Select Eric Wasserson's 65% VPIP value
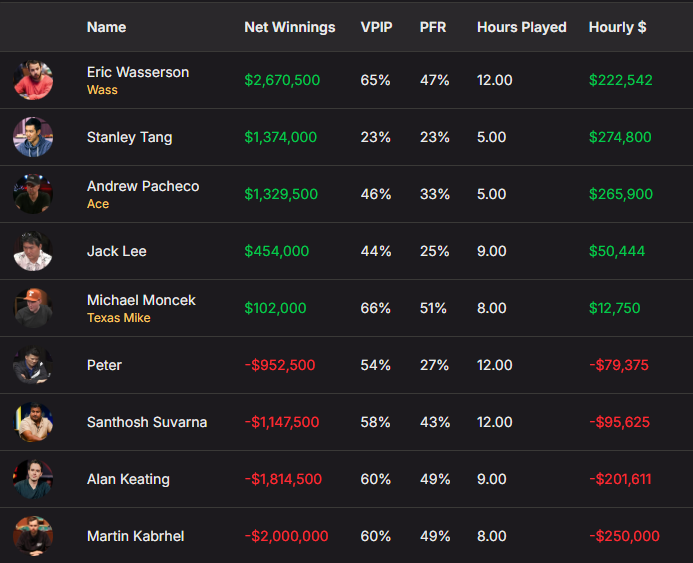693x563 pixels. 375,80
